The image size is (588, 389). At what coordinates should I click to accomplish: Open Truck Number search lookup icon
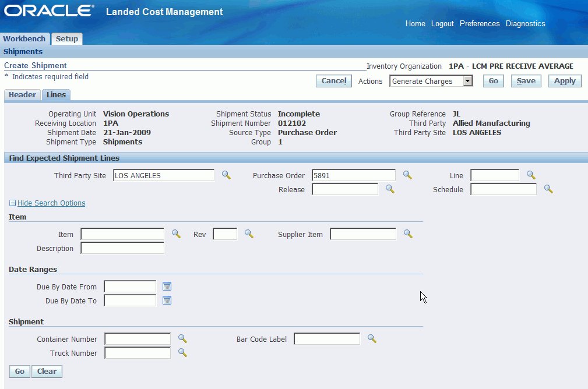pyautogui.click(x=182, y=353)
